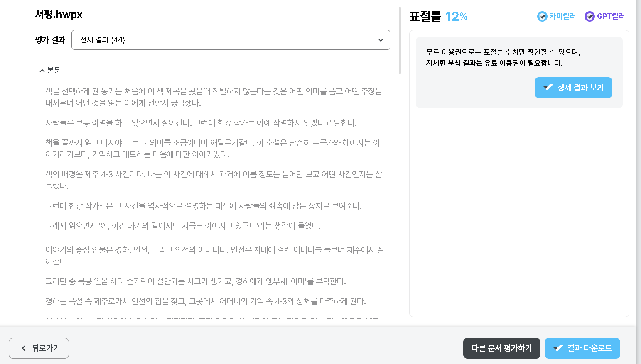Click sentence beginning 사람들은 보통 이별을
641x364 pixels.
point(201,123)
